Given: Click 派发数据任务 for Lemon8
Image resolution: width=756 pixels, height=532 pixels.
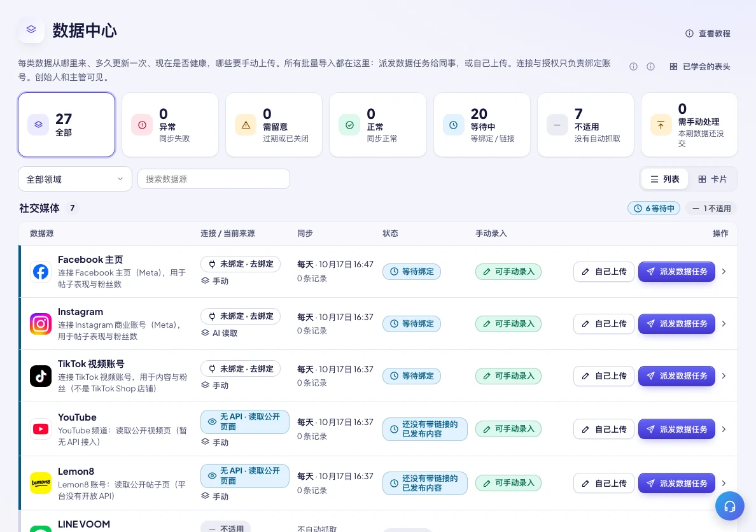Looking at the screenshot, I should coord(676,483).
